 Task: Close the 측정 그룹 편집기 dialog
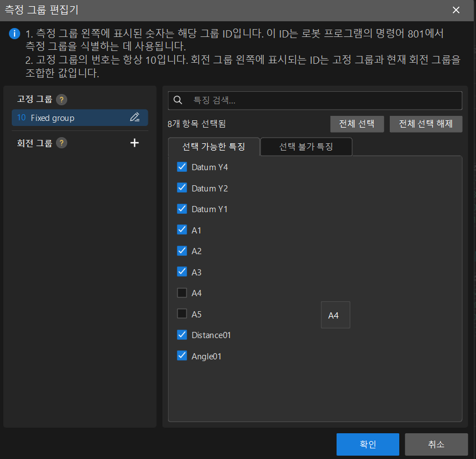[456, 10]
